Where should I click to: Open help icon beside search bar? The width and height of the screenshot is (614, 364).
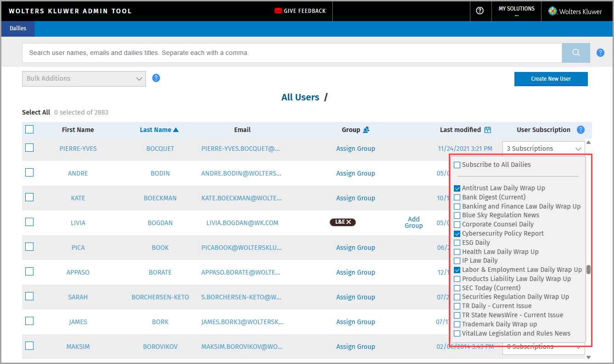pos(600,53)
